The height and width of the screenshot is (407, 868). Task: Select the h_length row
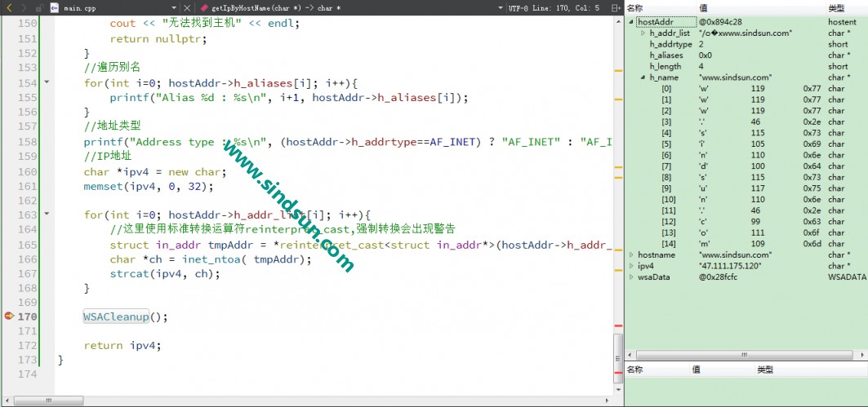[746, 66]
